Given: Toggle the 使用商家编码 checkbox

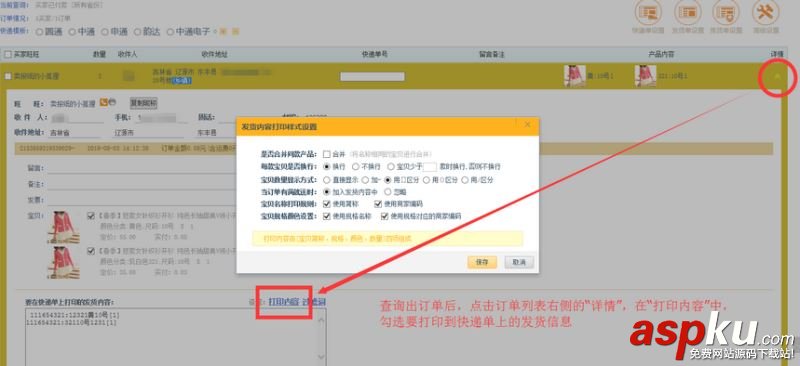Looking at the screenshot, I should point(378,204).
